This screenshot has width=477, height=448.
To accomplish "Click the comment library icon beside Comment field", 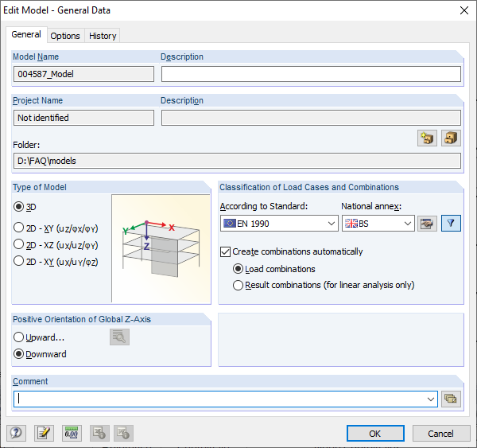I will (x=451, y=399).
